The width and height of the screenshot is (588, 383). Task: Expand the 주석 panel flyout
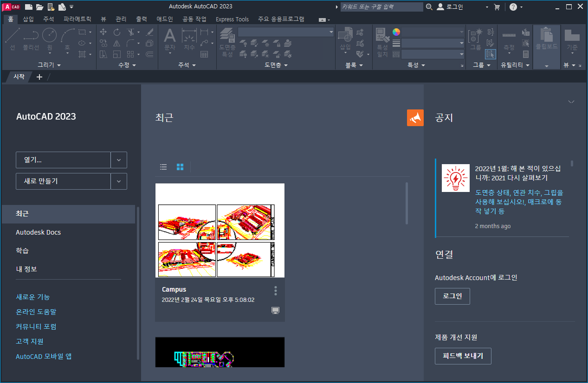coord(187,65)
